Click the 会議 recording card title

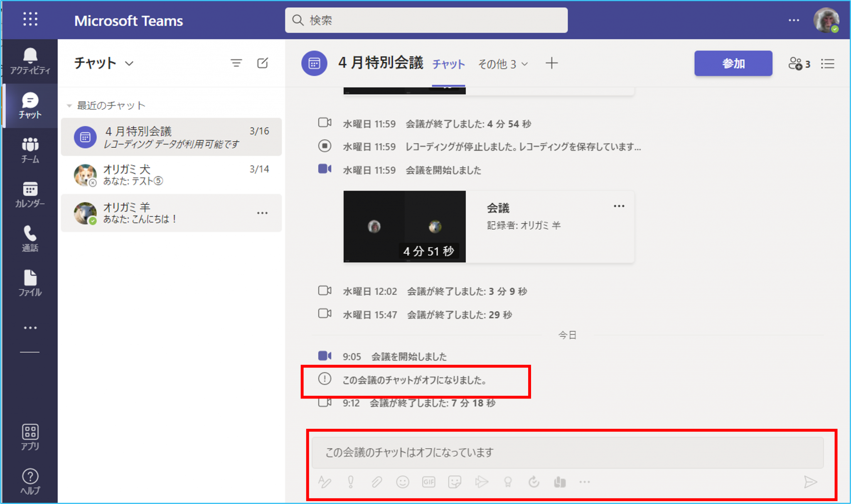(498, 208)
